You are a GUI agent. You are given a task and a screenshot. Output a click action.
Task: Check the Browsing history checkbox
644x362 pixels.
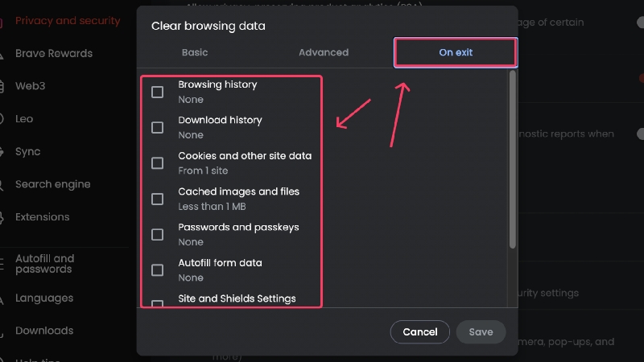pos(158,92)
